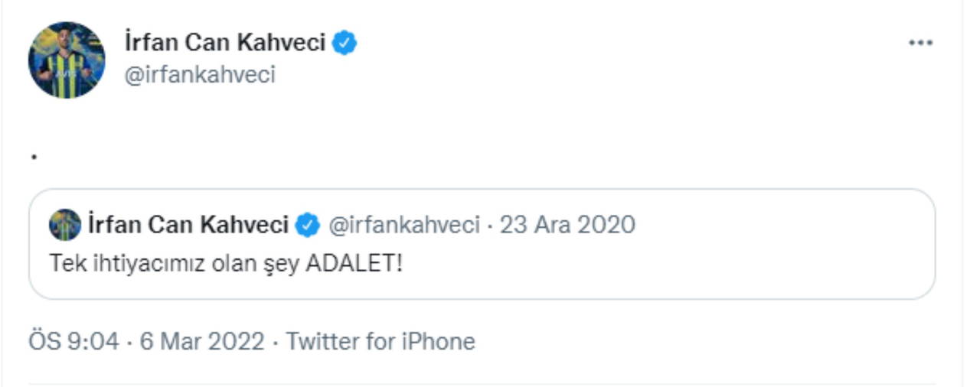Viewport: 980px width, 387px height.
Task: Click the verified badge in the quoted tweet
Action: click(x=307, y=226)
